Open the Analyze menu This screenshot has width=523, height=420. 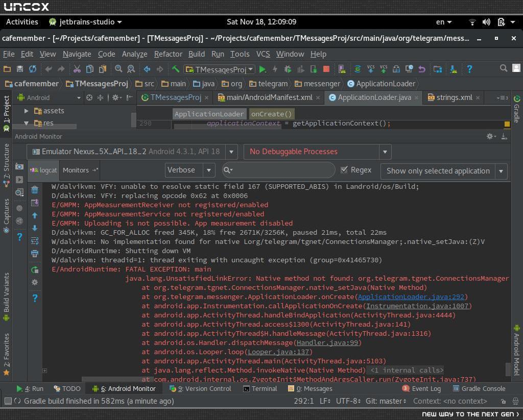click(x=134, y=54)
